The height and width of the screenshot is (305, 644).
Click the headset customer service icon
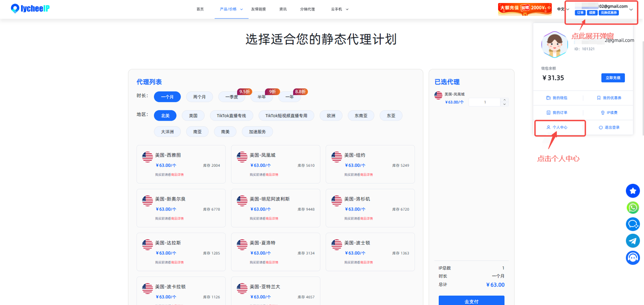[633, 258]
